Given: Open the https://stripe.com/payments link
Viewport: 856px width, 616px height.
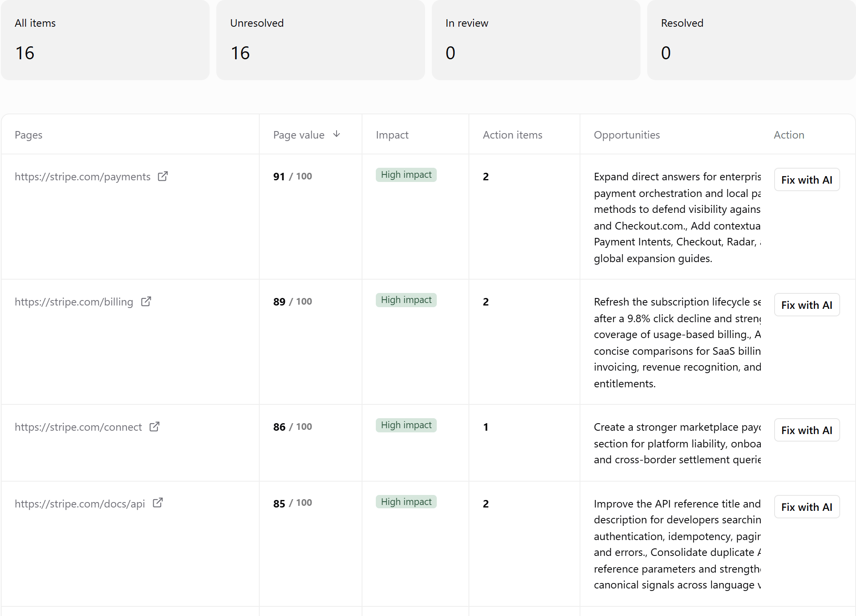Looking at the screenshot, I should (83, 177).
